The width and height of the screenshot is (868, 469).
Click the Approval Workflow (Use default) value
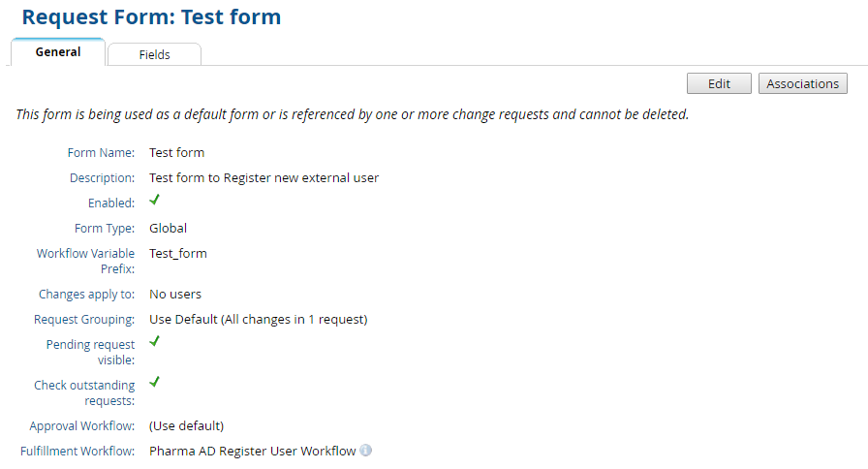click(186, 425)
